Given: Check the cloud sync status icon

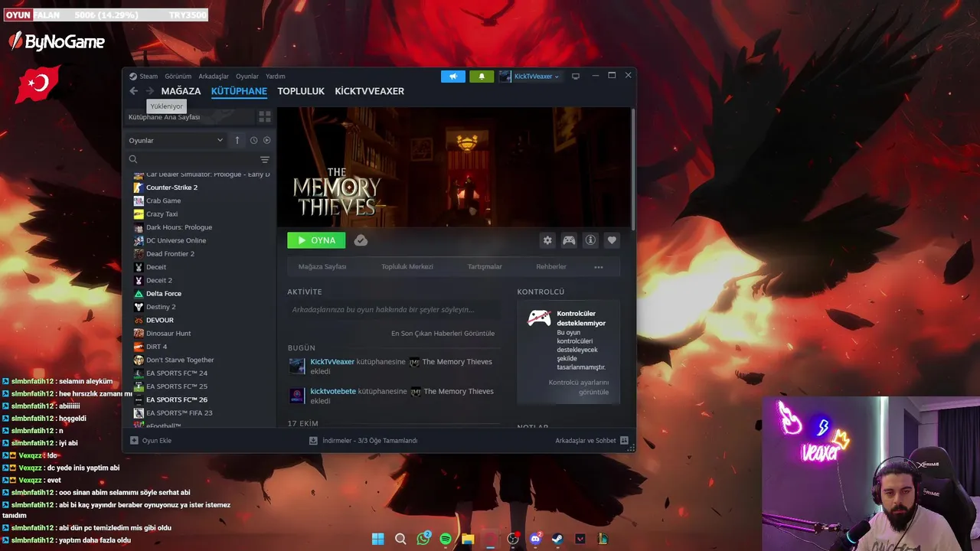Looking at the screenshot, I should [361, 240].
